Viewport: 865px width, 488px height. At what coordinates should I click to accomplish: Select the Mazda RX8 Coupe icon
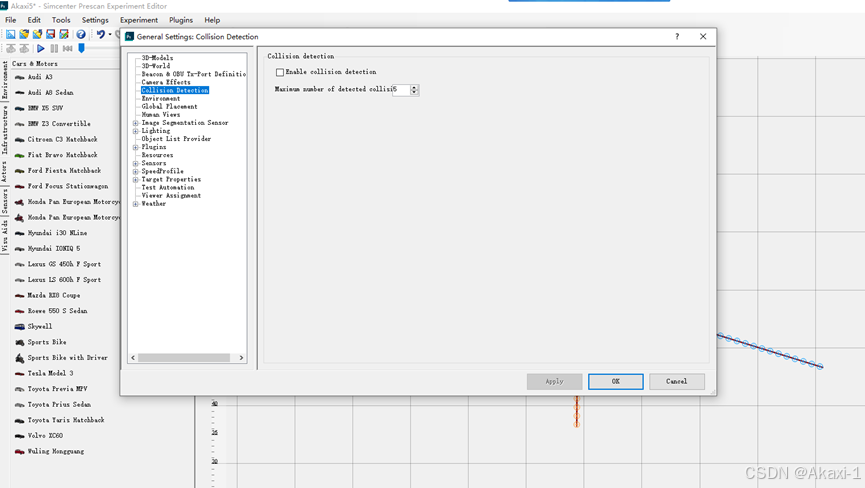pos(19,296)
